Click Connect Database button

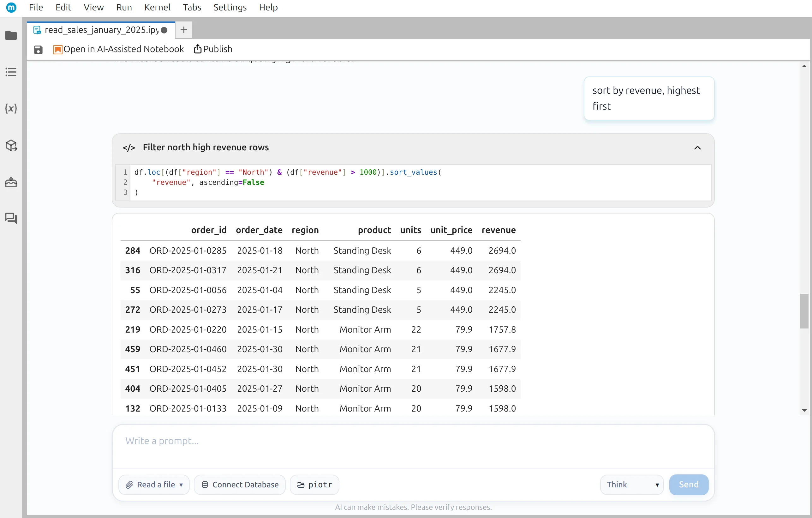tap(240, 485)
